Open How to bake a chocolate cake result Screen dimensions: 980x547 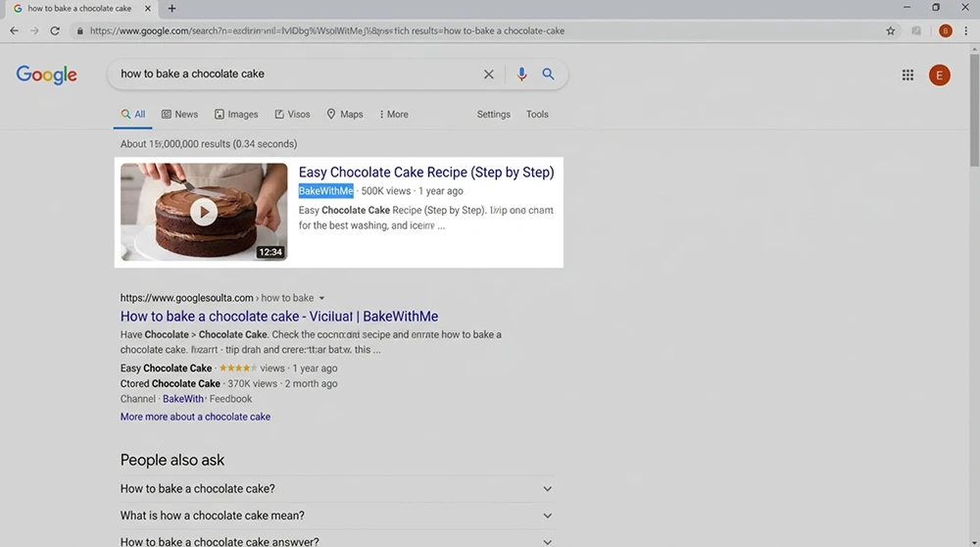coord(279,317)
